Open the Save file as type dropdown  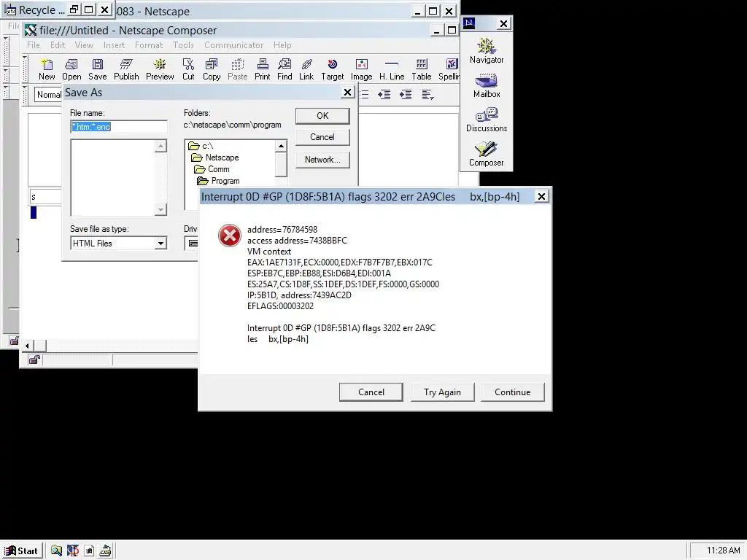pos(160,244)
